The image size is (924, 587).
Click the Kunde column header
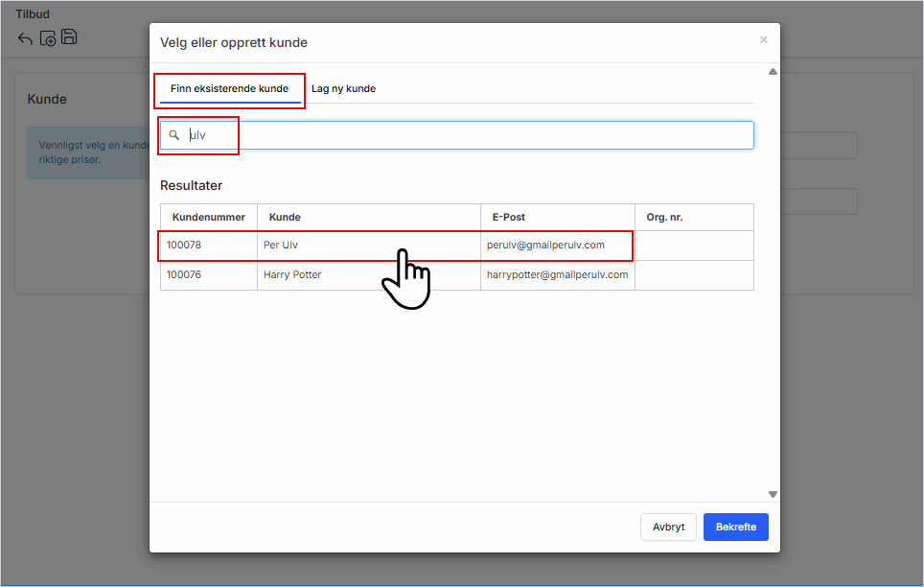coord(285,218)
